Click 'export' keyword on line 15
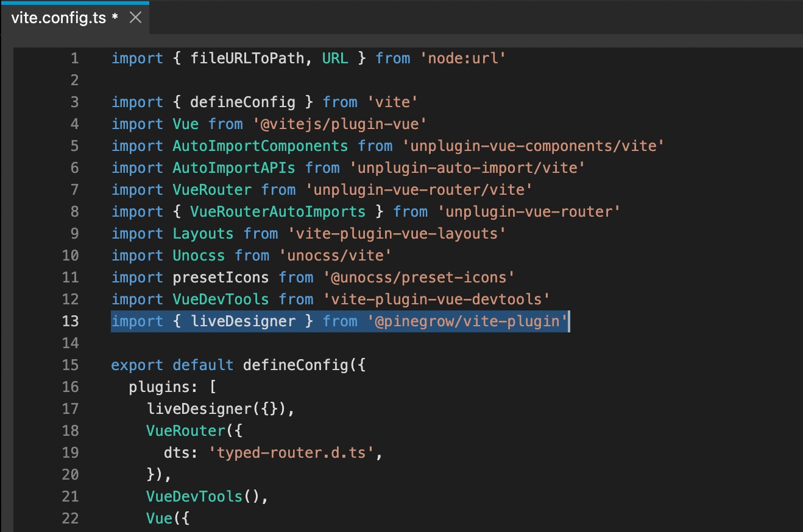The image size is (803, 532). coord(137,365)
